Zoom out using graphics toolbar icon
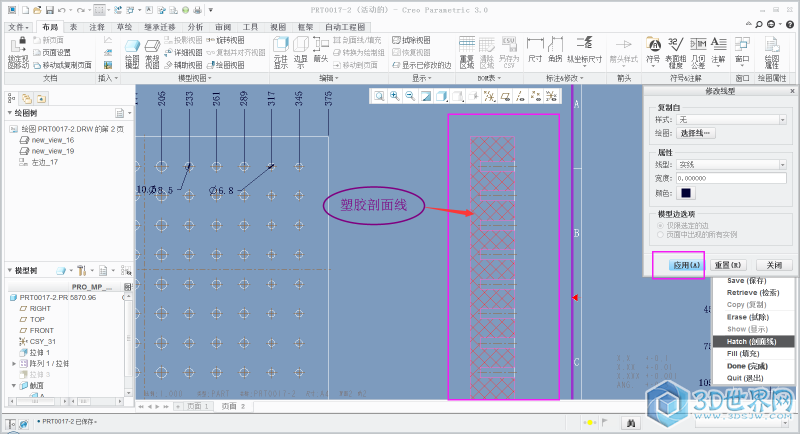Screen dimensions: 800x434 point(410,96)
